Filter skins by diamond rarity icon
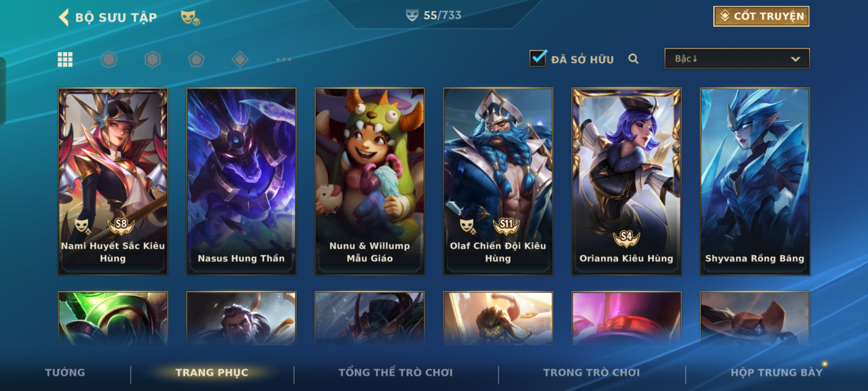This screenshot has height=391, width=868. 240,59
